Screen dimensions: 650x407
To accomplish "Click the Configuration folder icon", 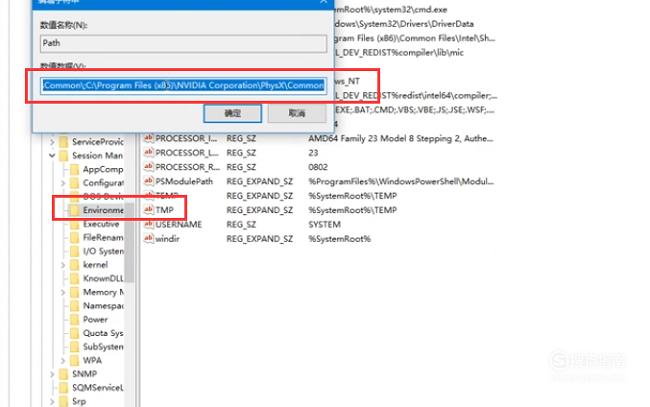I will pyautogui.click(x=75, y=183).
